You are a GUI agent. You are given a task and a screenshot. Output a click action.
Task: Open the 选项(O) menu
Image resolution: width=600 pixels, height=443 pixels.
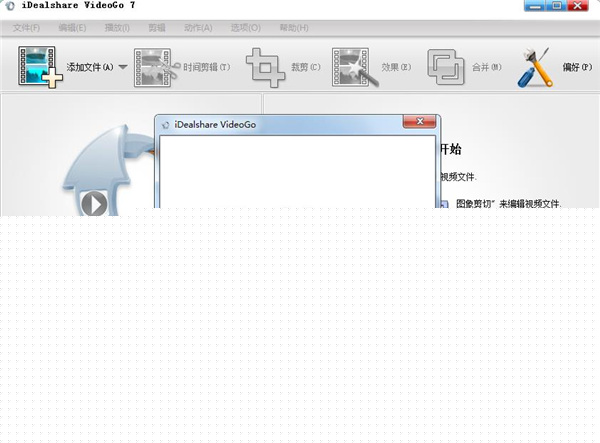pyautogui.click(x=246, y=28)
